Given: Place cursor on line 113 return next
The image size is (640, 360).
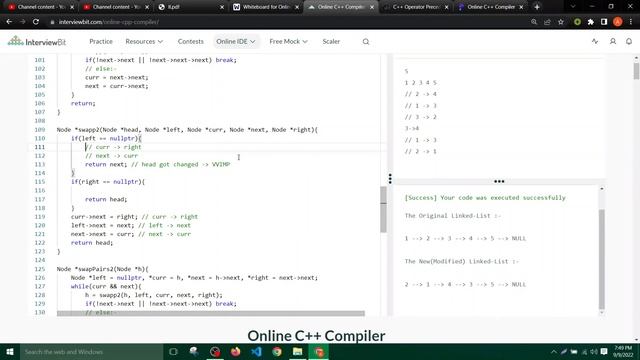Looking at the screenshot, I should [x=106, y=164].
